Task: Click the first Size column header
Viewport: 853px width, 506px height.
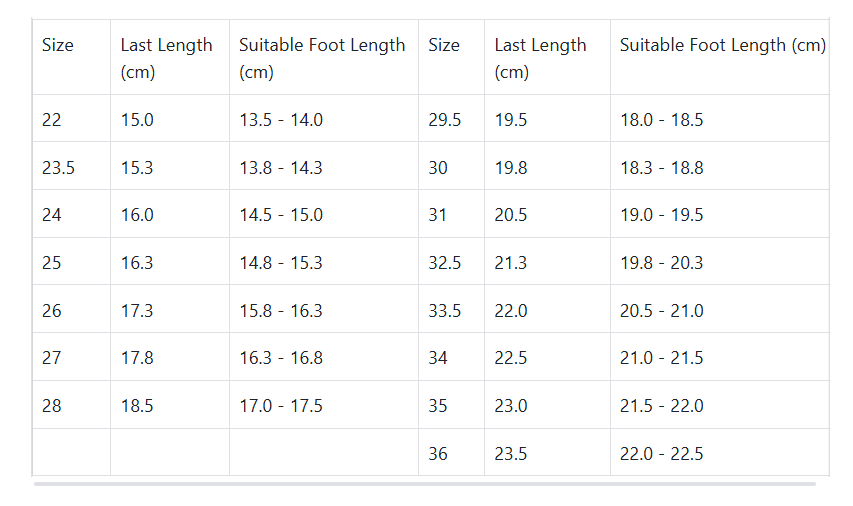Action: pos(58,45)
